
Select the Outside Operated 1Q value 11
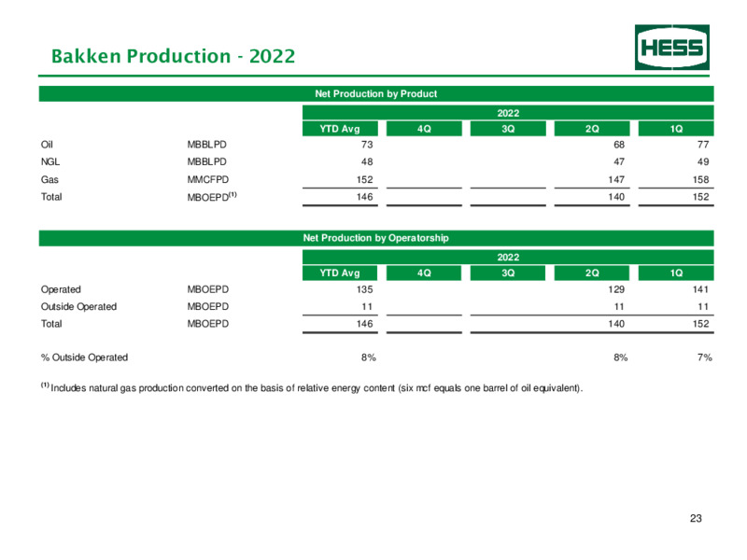point(703,307)
